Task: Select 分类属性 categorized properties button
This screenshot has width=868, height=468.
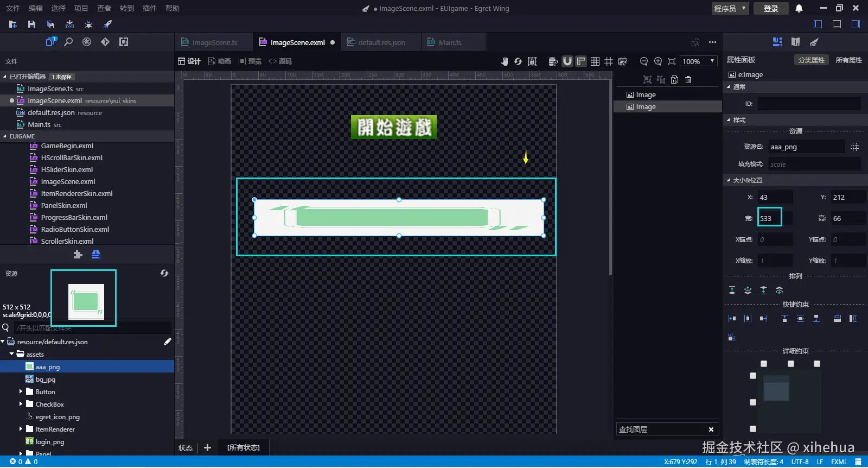Action: pos(811,60)
